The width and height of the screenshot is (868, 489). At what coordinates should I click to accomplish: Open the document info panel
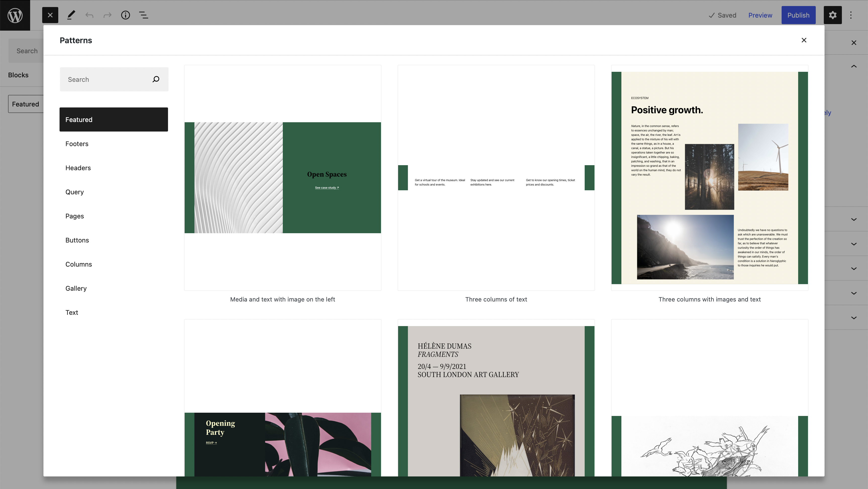pyautogui.click(x=124, y=15)
